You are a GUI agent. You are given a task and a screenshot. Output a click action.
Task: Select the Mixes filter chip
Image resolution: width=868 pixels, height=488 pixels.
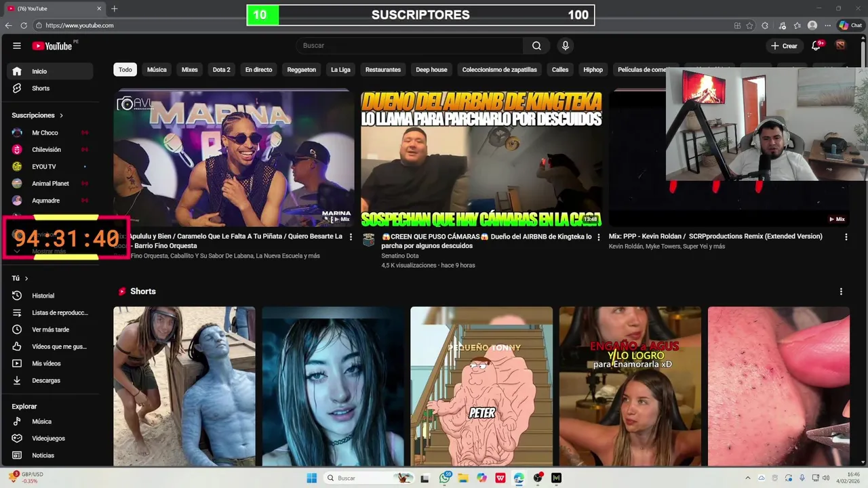tap(190, 70)
